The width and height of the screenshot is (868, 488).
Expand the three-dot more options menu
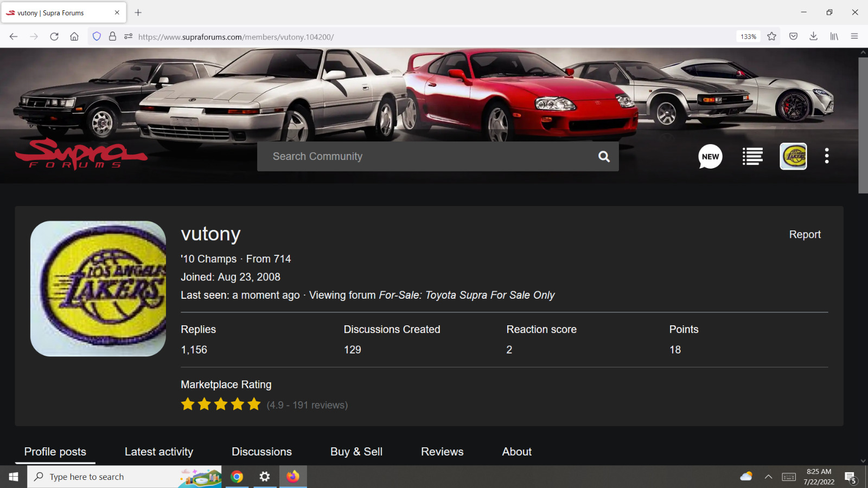coord(827,156)
